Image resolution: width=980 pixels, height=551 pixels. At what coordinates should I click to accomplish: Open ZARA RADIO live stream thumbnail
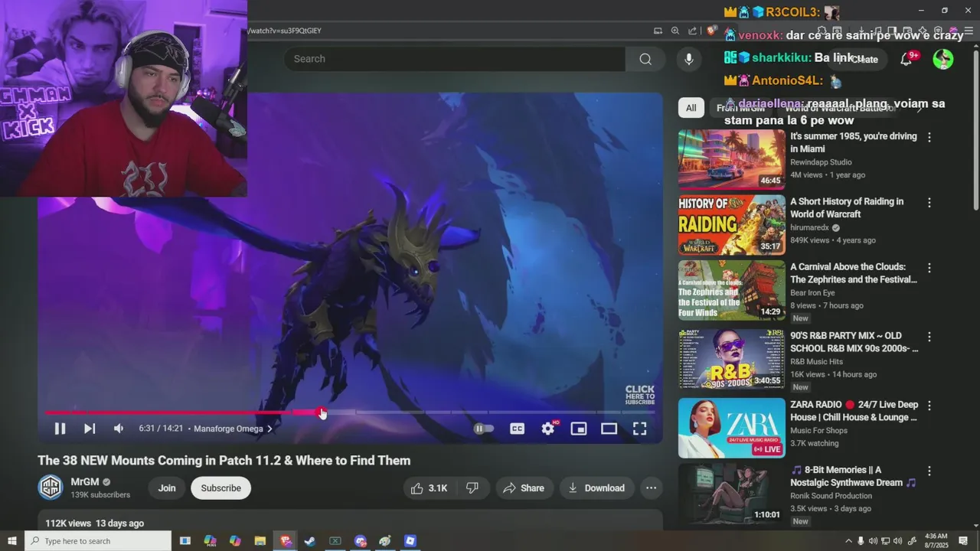732,428
